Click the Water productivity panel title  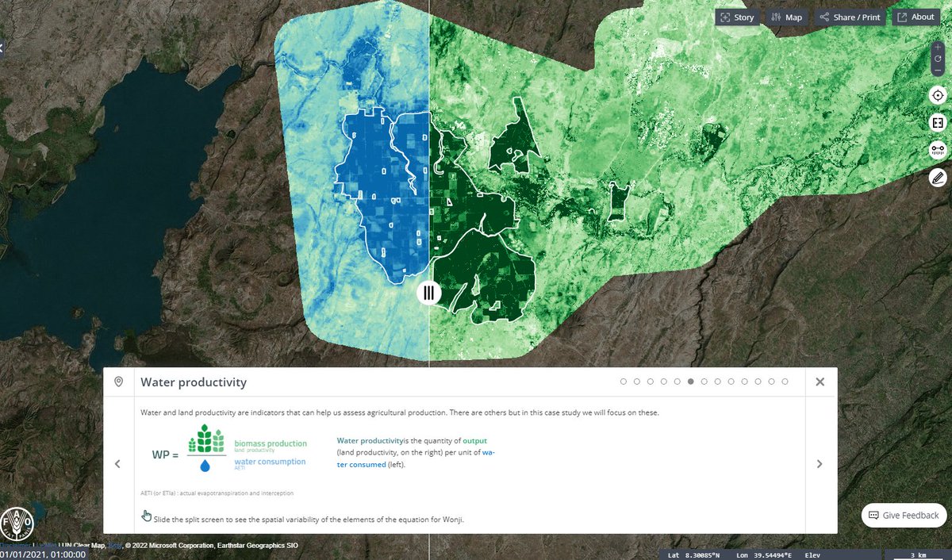click(194, 382)
